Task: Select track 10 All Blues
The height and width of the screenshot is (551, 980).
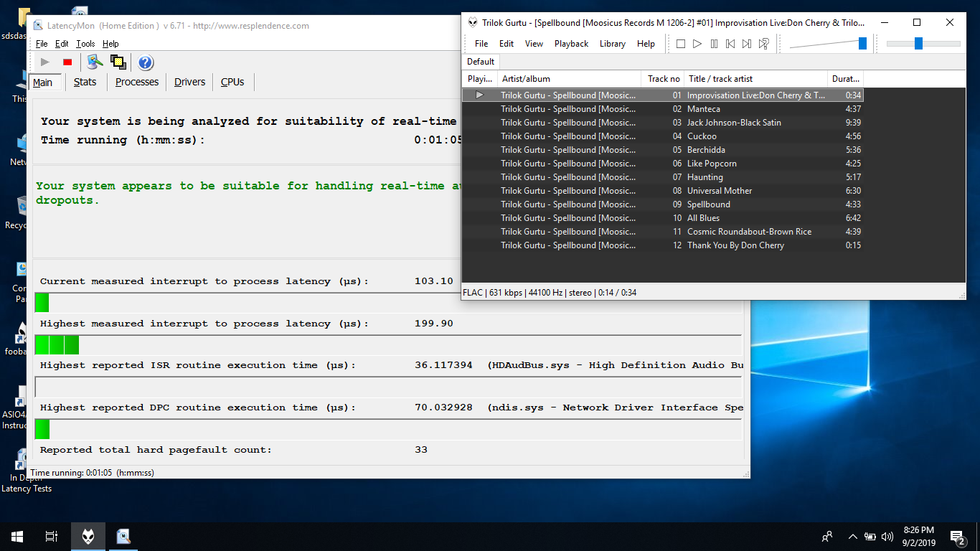Action: [x=663, y=218]
